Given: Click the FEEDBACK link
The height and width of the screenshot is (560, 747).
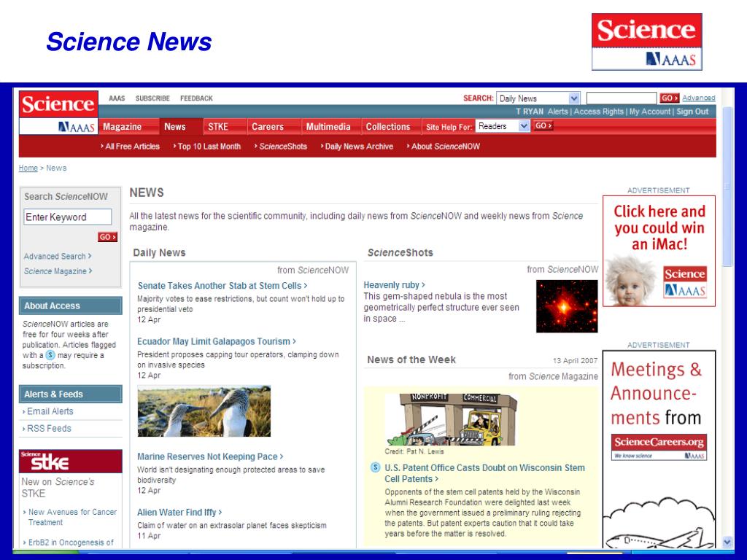Looking at the screenshot, I should pos(196,98).
